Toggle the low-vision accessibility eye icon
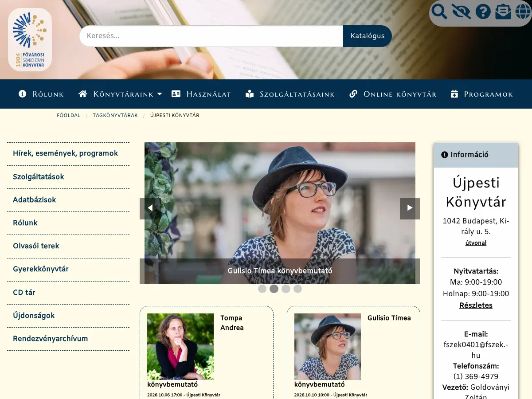Viewport: 532px width, 399px height. pos(461,12)
